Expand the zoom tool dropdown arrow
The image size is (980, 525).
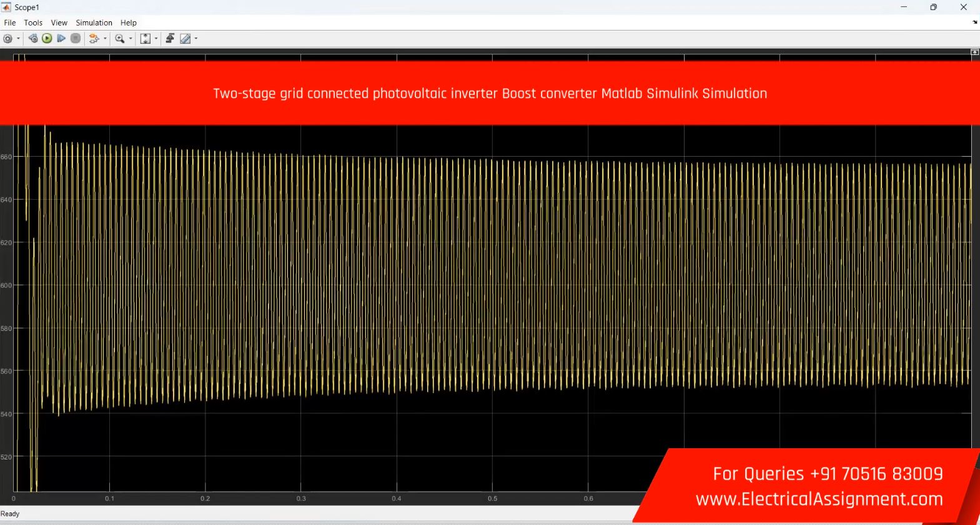pos(131,39)
